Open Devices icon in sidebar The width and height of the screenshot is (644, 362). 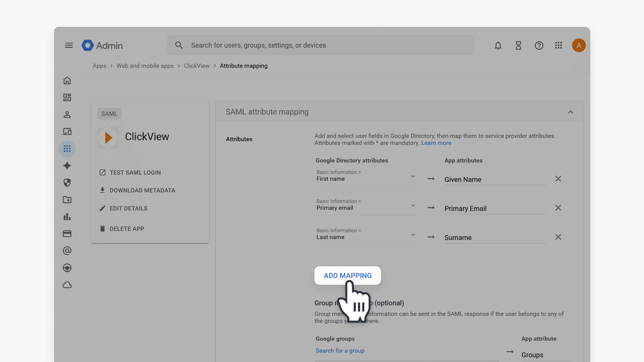point(67,131)
